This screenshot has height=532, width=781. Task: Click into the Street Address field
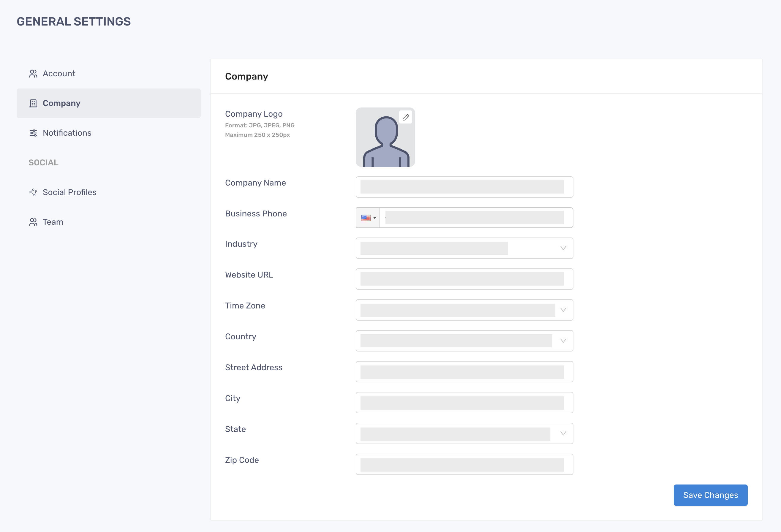click(x=464, y=372)
